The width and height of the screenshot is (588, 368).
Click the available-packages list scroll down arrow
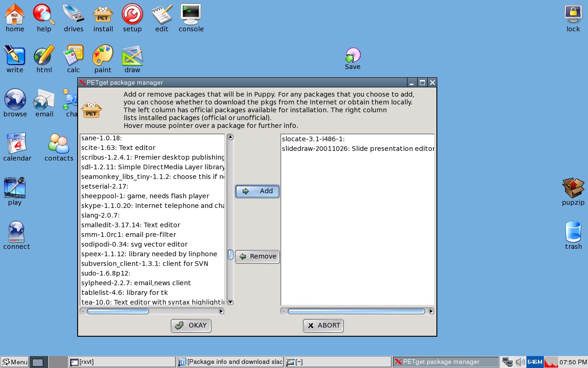click(231, 302)
